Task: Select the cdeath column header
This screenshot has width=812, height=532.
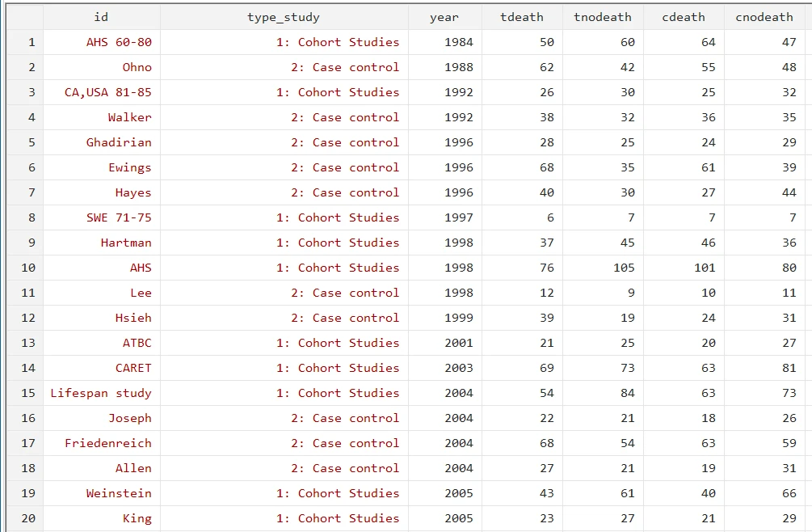Action: click(683, 17)
